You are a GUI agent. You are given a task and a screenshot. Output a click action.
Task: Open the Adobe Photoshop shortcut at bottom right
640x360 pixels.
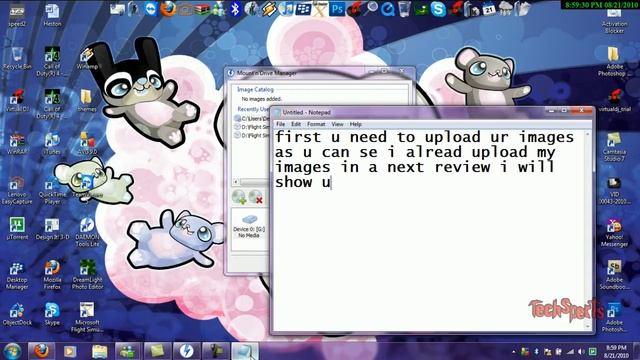[x=614, y=318]
